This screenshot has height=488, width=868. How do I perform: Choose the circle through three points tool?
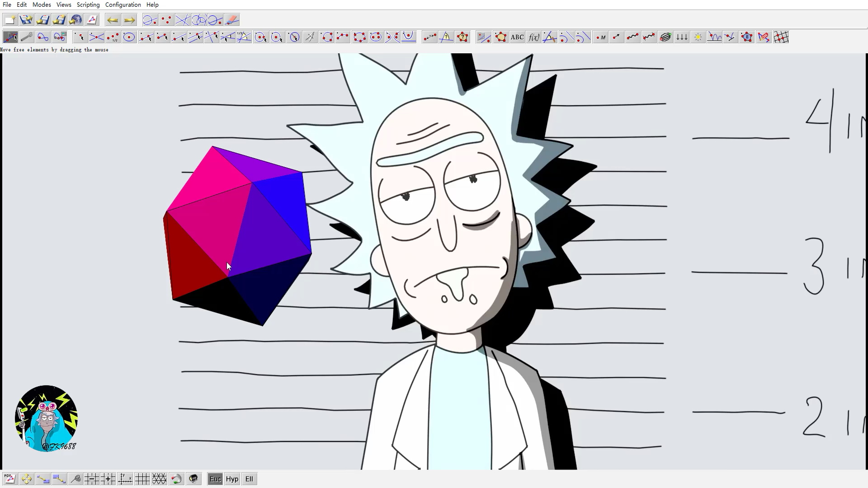click(326, 37)
